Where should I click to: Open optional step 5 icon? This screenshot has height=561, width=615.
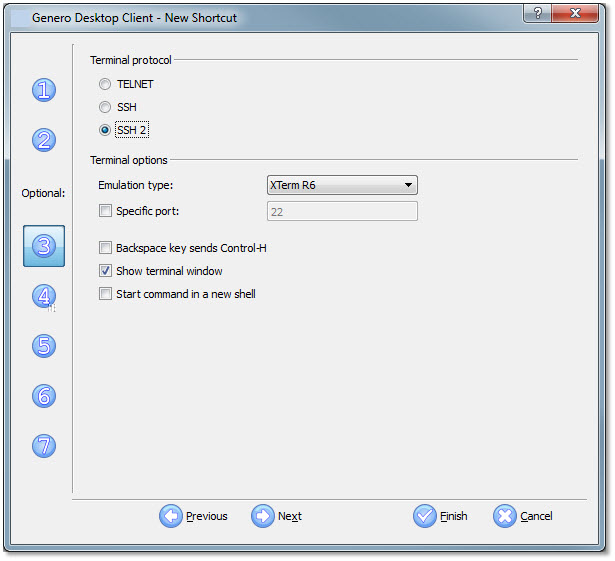click(x=44, y=346)
